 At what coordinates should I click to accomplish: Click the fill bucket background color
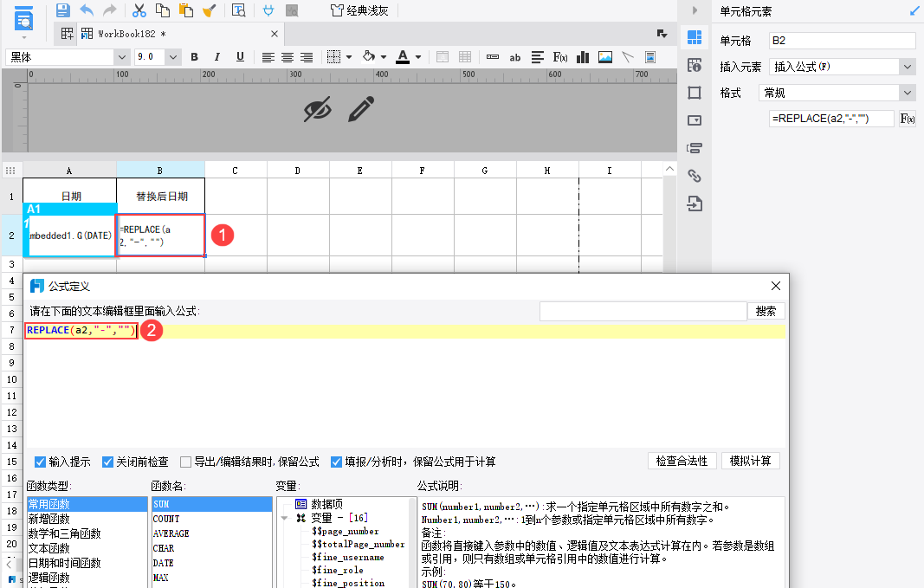click(x=369, y=56)
